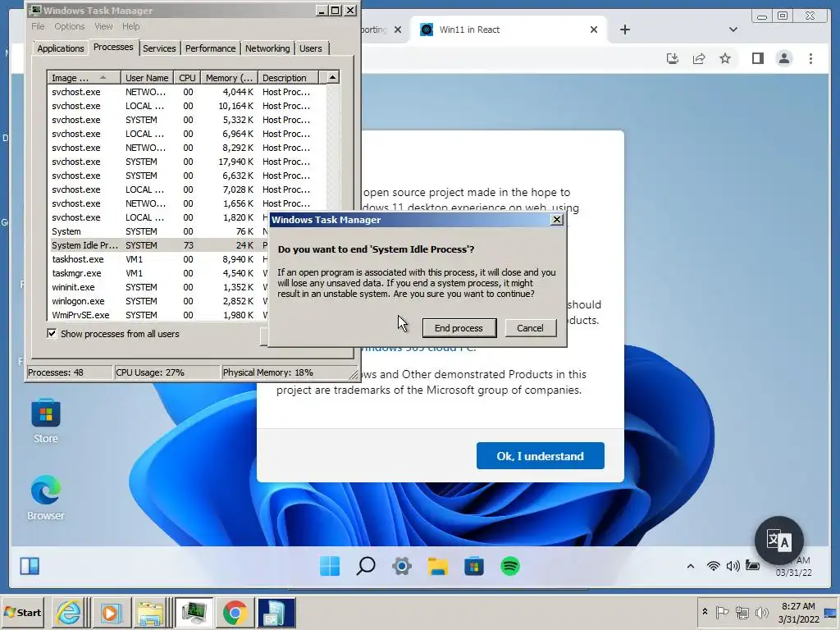The image size is (840, 630).
Task: Click the Win11 Wi-Fi tray icon
Action: [713, 566]
